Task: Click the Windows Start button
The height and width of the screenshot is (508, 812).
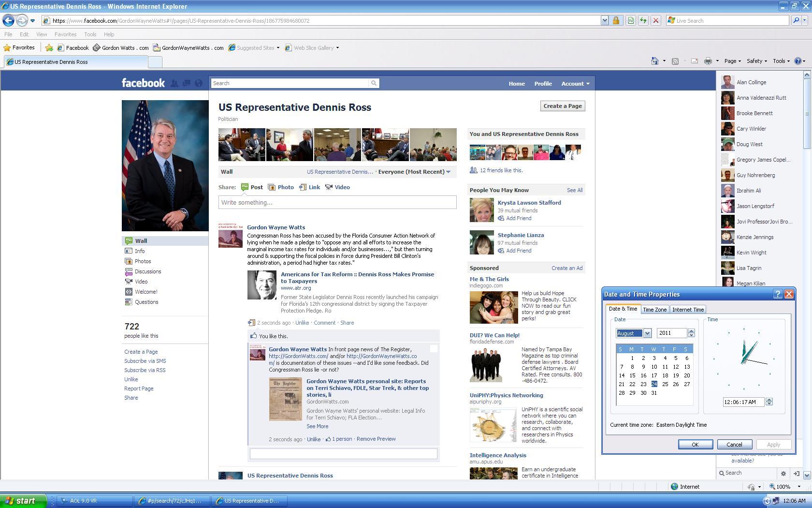Action: pyautogui.click(x=23, y=501)
